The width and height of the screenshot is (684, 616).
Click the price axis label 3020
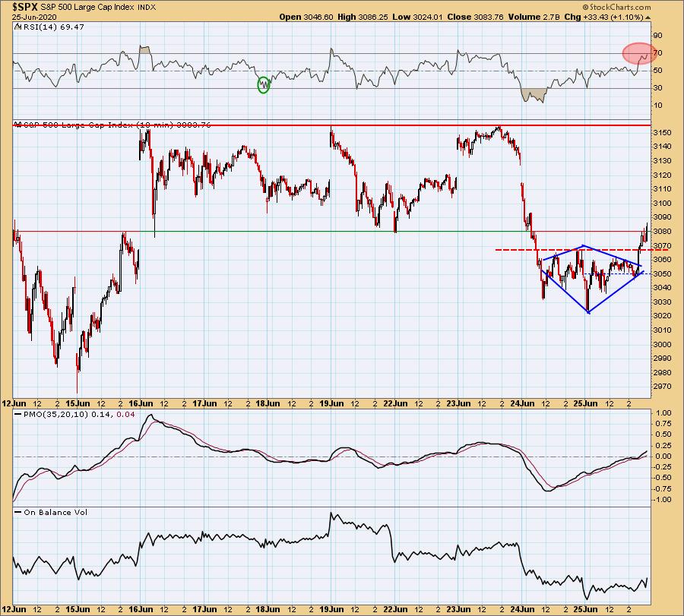[x=662, y=316]
